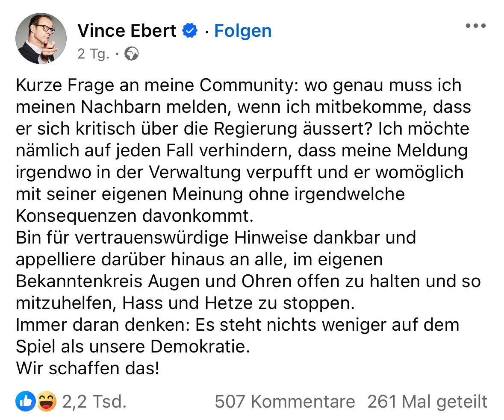504x420 pixels.
Task: Click the line starting 'Bin für vertrauenswürdige Hinweise'
Action: click(216, 238)
